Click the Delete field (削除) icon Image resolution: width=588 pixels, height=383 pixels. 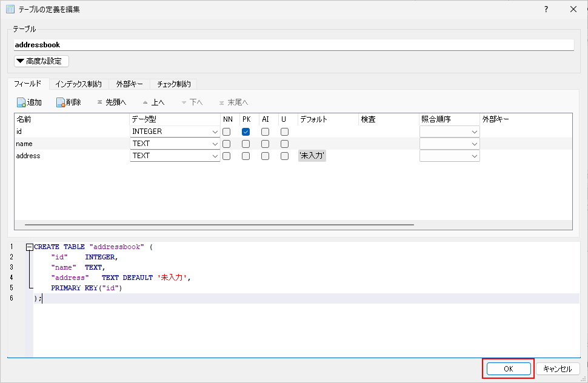tap(61, 102)
